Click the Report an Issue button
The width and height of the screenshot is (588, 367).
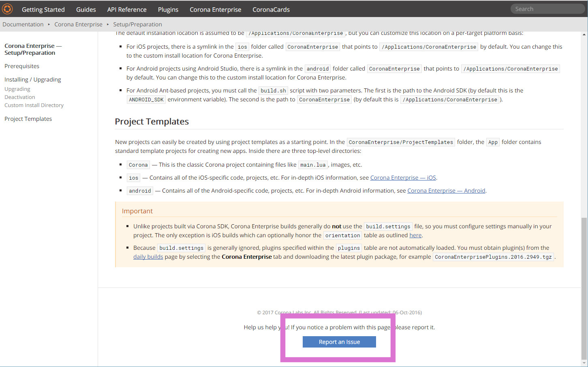click(339, 342)
